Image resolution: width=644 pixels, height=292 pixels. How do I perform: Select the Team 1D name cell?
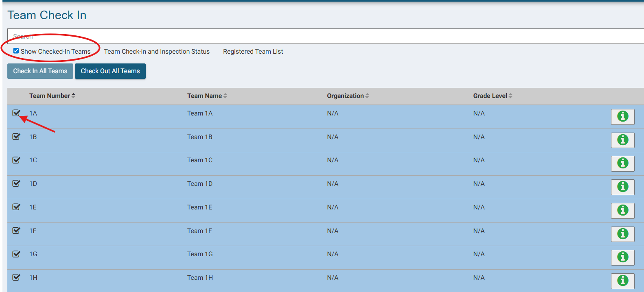coord(200,184)
